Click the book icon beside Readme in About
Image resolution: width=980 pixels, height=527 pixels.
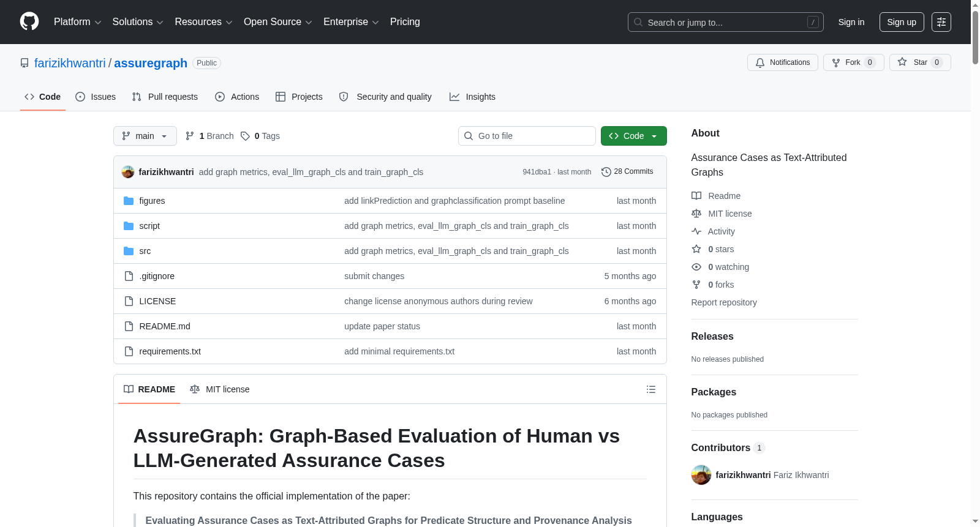(696, 196)
